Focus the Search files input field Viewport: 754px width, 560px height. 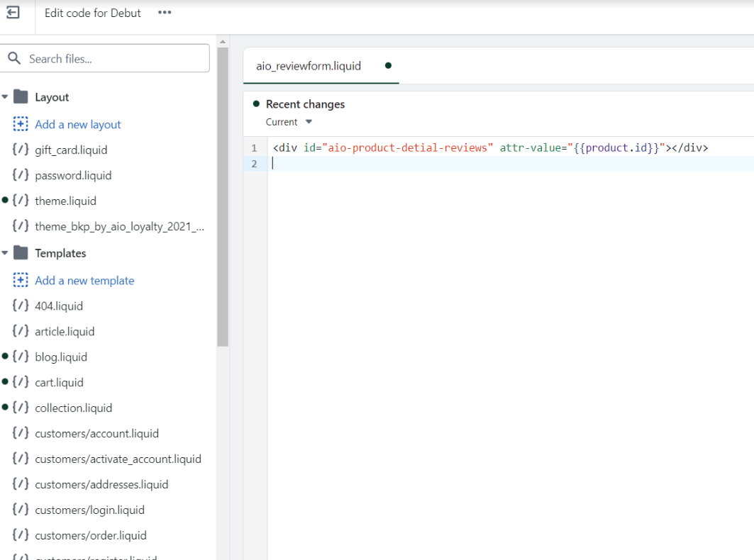click(105, 58)
